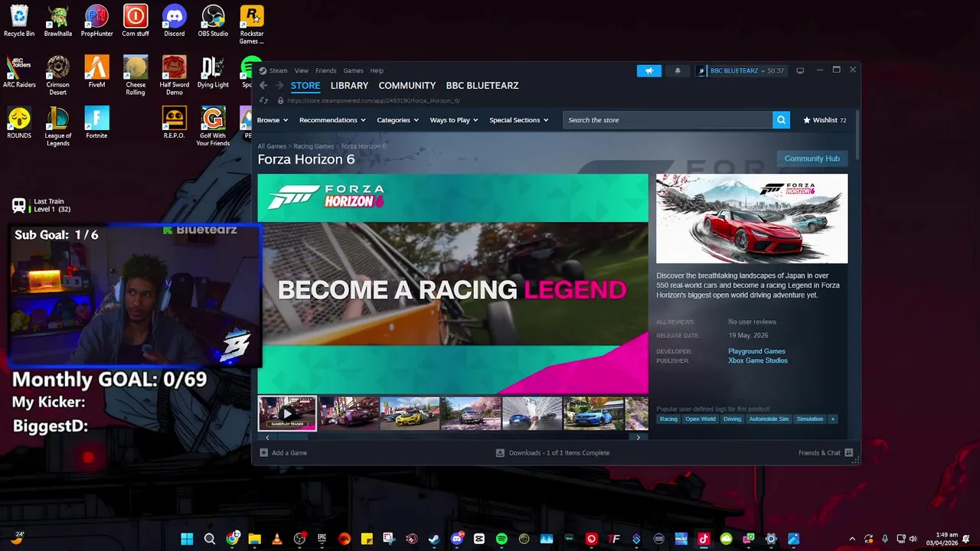The height and width of the screenshot is (551, 980).
Task: Click the store search magnifier button
Action: [781, 120]
